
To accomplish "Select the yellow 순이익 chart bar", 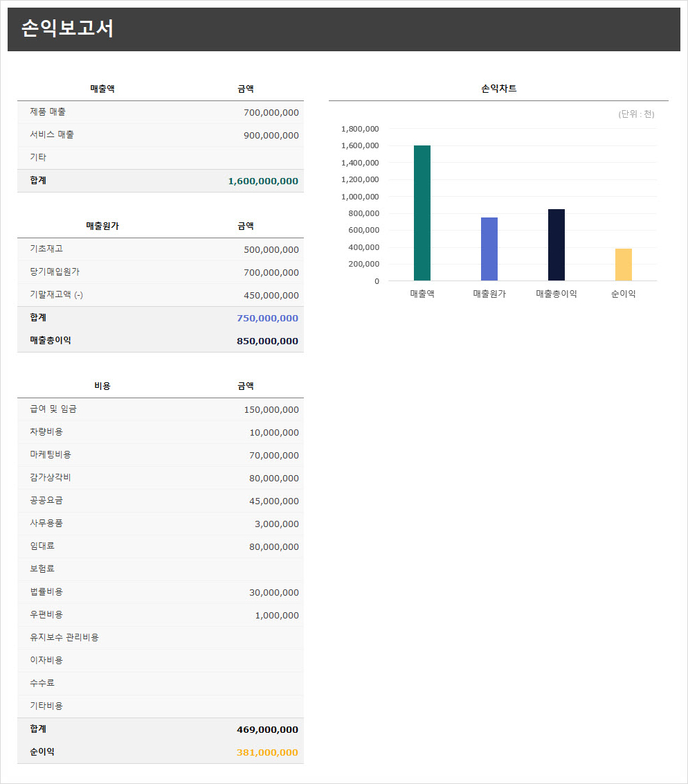I will click(x=624, y=265).
